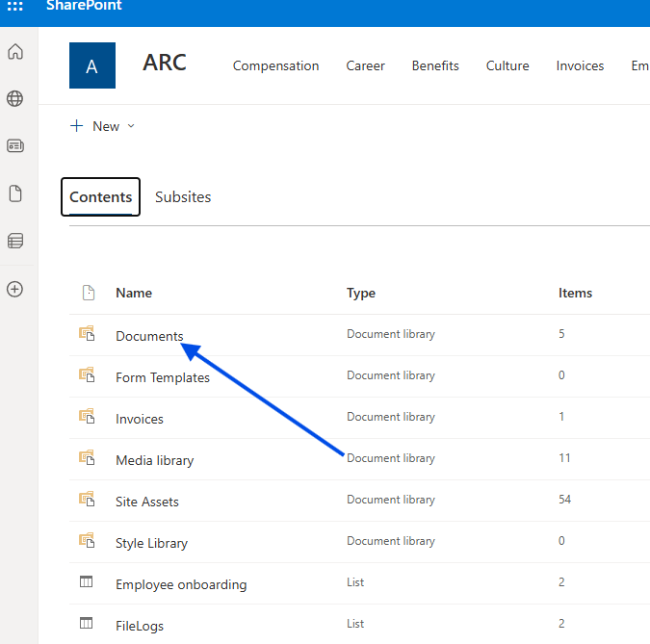Click the Create plus icon in sidebar

(x=15, y=289)
